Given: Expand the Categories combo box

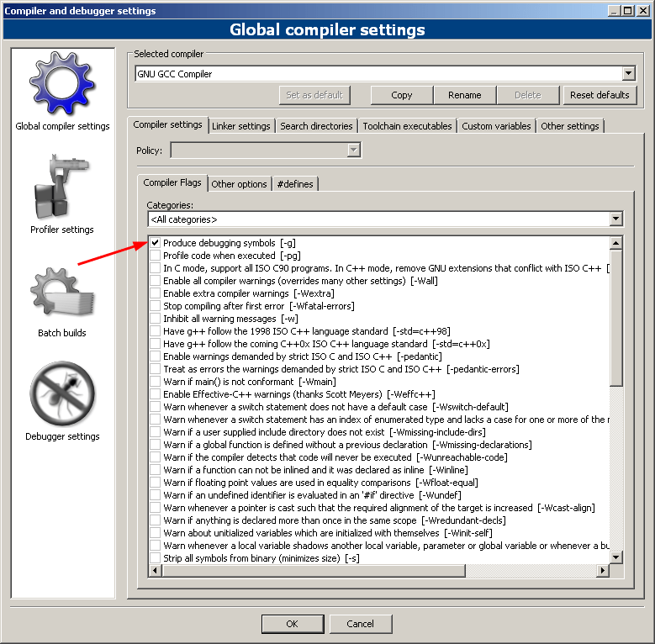Looking at the screenshot, I should tap(615, 219).
